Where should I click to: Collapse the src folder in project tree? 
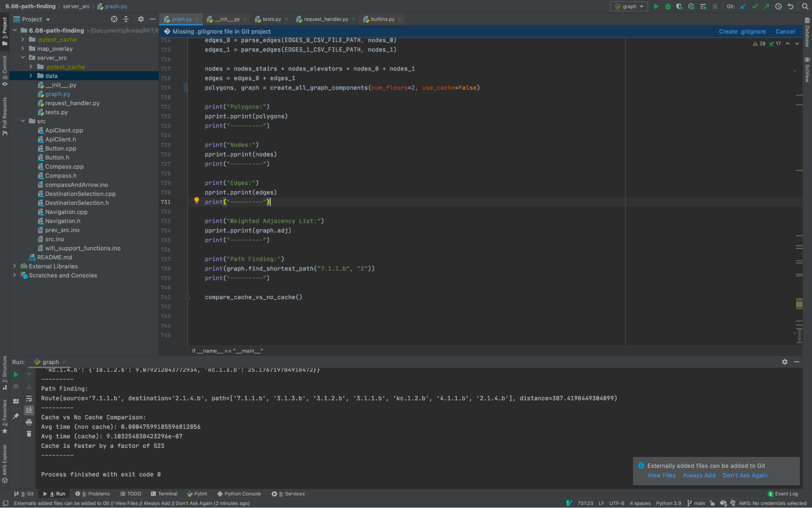pos(23,121)
